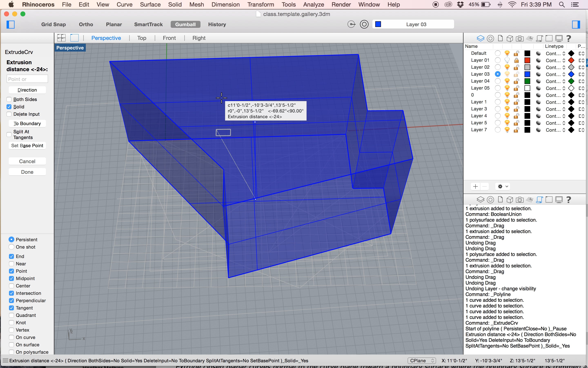This screenshot has width=588, height=368.
Task: Open the box-shaped panel icon in lower inspector
Action: tap(510, 200)
